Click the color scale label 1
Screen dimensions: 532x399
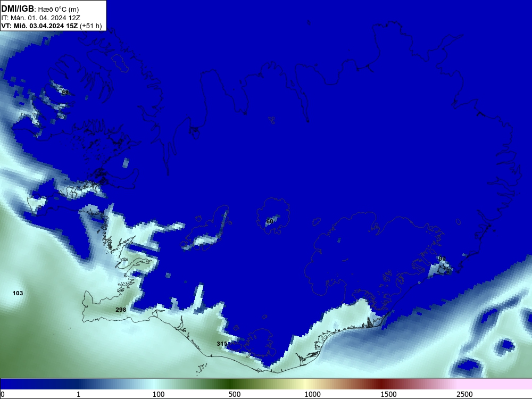tap(78, 394)
